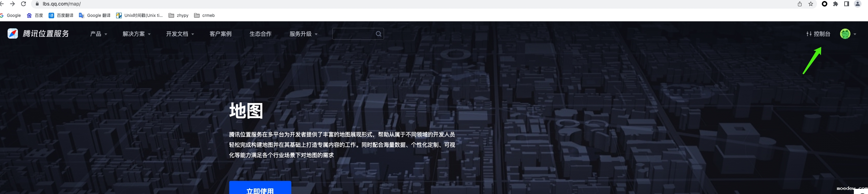Open Chrome profile icon
Screen dimensions: 868x194
click(857, 4)
